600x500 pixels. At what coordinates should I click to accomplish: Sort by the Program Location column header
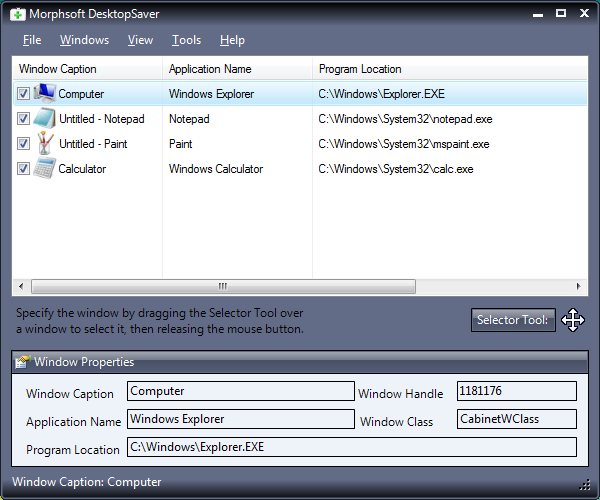(x=450, y=69)
